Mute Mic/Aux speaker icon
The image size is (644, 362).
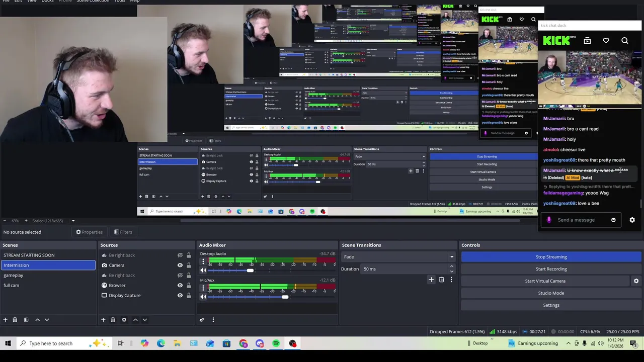point(203,297)
